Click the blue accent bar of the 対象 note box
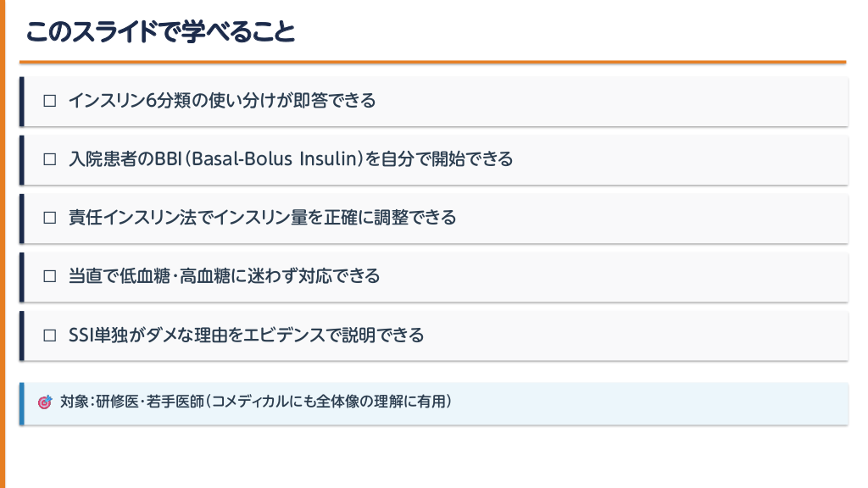Viewport: 868px width, 488px height. [22, 403]
